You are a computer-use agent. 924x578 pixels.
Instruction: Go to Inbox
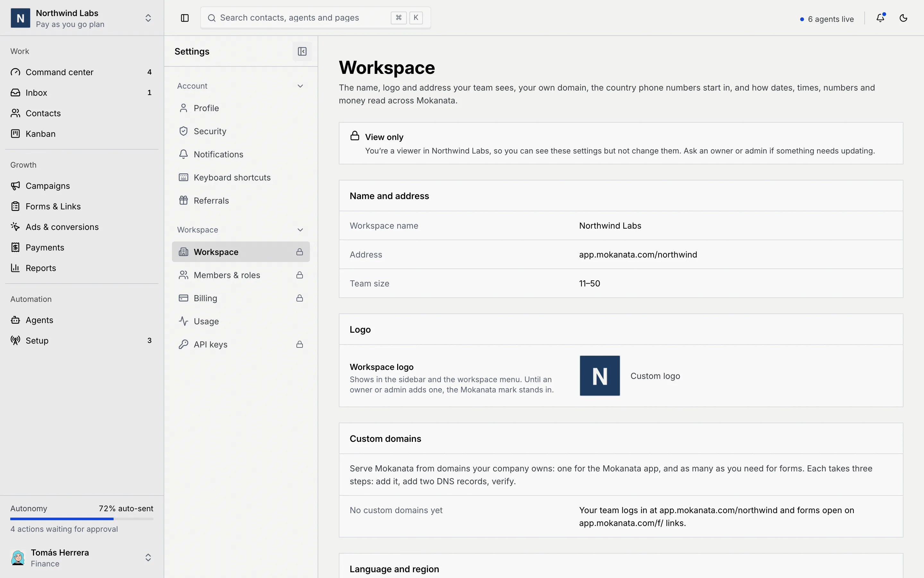82,92
